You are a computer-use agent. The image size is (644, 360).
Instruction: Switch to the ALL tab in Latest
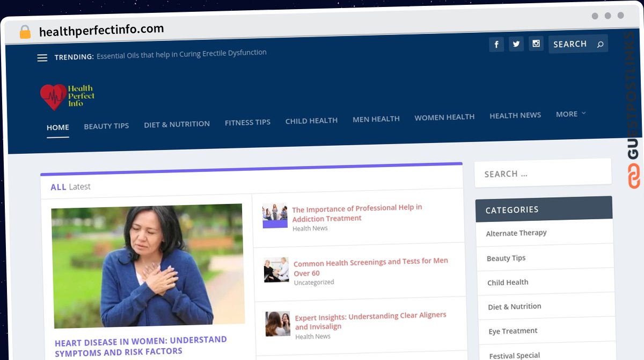(58, 187)
